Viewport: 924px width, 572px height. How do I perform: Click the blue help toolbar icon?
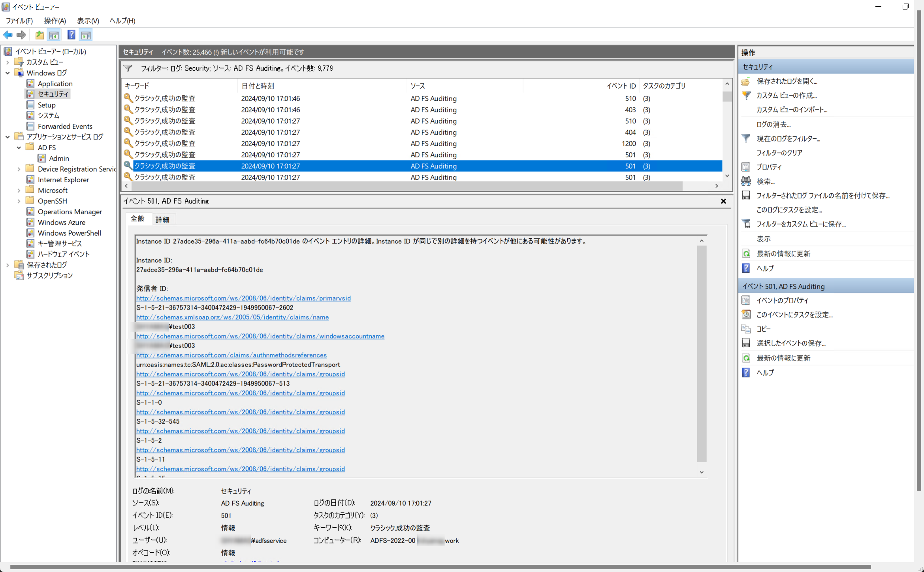[x=71, y=35]
